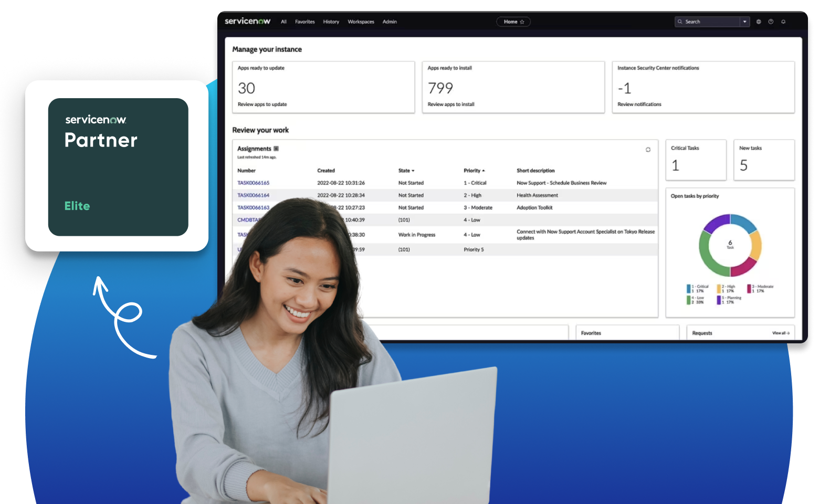Open the All menu

(283, 22)
